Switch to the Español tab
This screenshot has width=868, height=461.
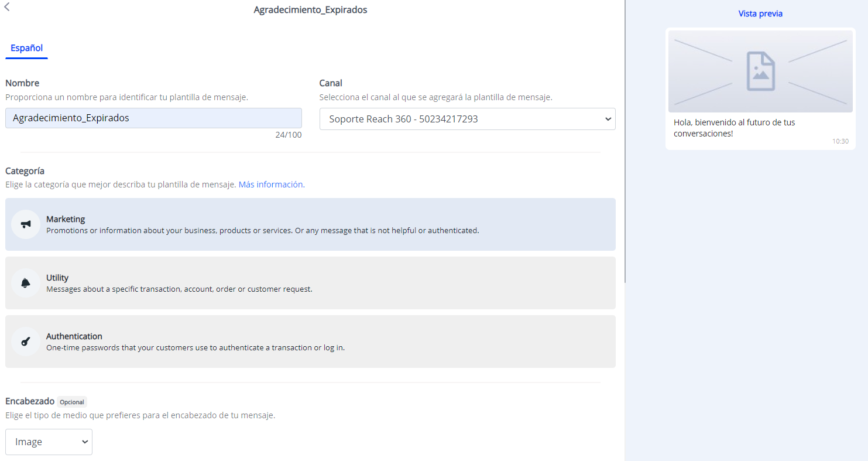coord(26,48)
